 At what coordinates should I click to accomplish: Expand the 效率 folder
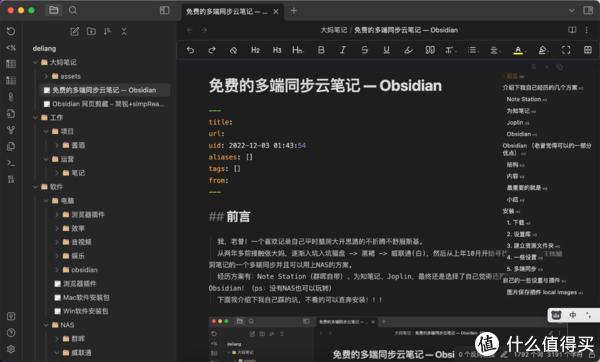(57, 228)
